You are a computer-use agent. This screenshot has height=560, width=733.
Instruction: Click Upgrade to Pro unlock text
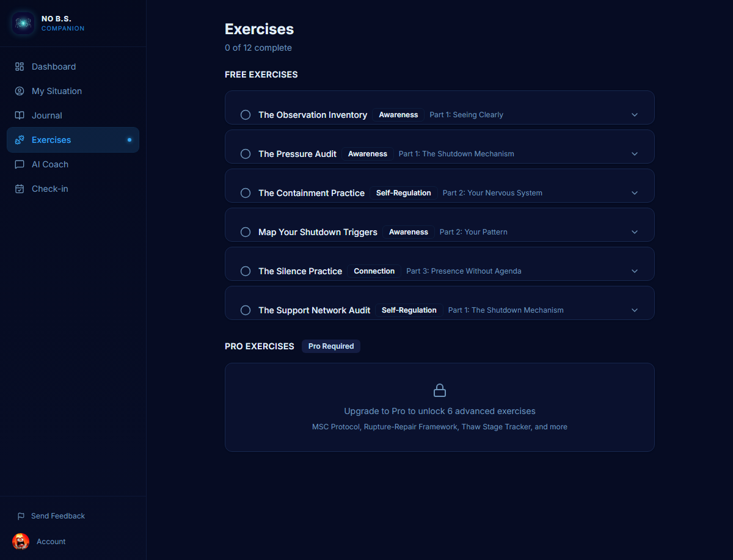click(439, 411)
